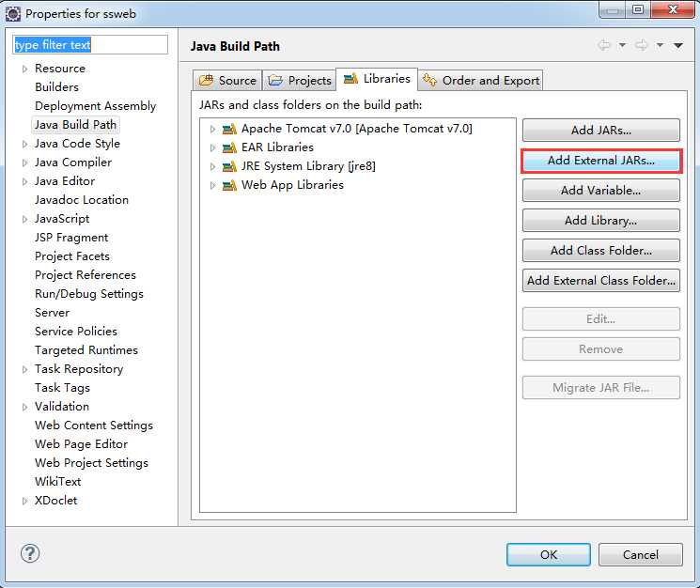Confirm with the OK button
The width and height of the screenshot is (700, 588).
coord(549,554)
